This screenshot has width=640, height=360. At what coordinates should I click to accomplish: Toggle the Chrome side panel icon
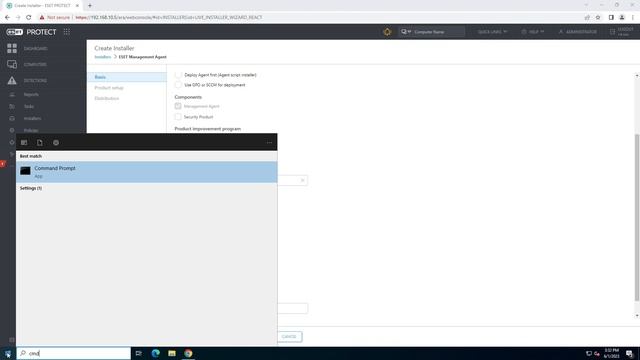(x=611, y=18)
